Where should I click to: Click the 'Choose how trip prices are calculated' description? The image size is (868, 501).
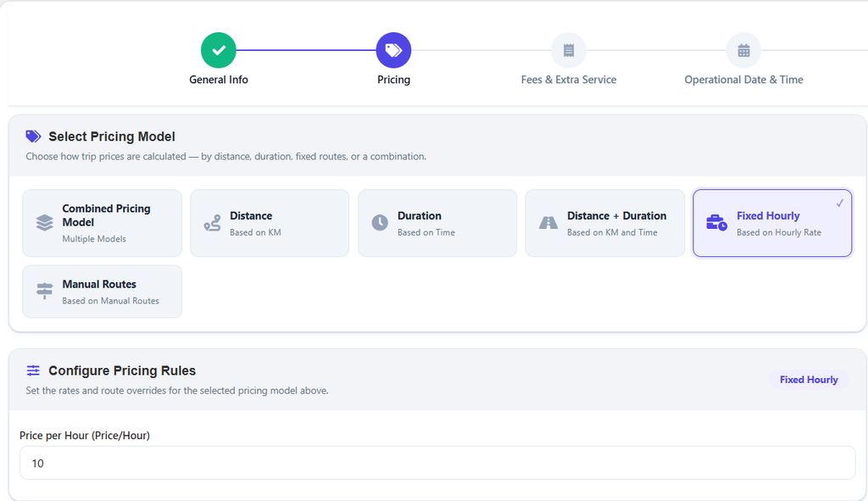click(x=225, y=157)
